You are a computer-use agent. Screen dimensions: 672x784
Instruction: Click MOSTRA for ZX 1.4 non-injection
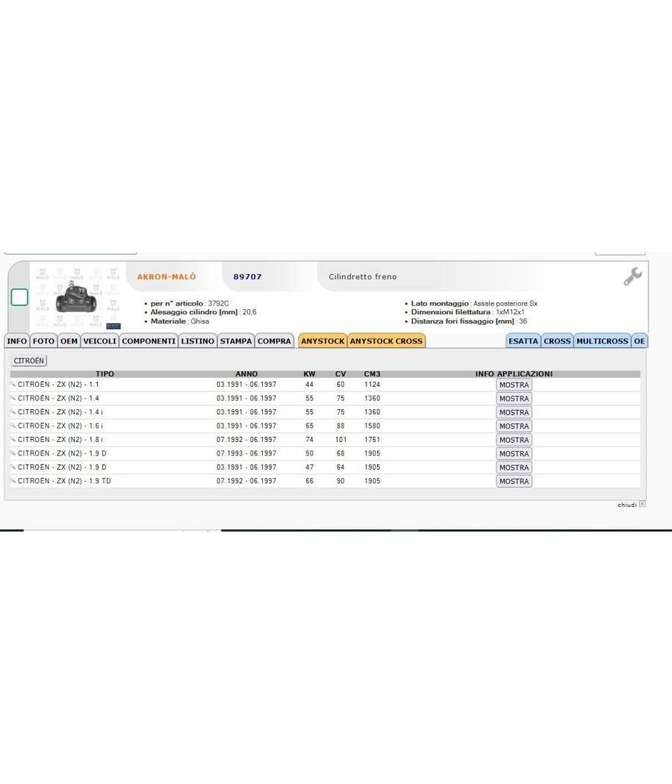tap(514, 399)
